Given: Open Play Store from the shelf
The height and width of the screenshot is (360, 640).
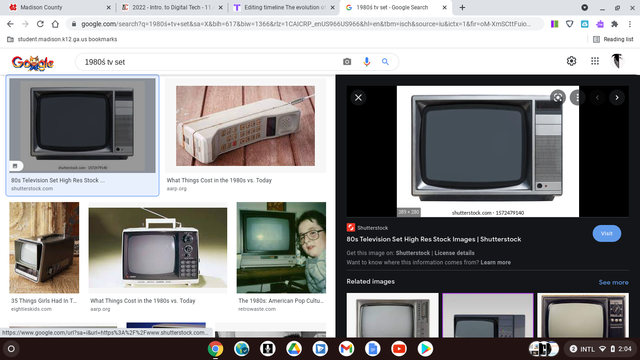Looking at the screenshot, I should [x=425, y=349].
